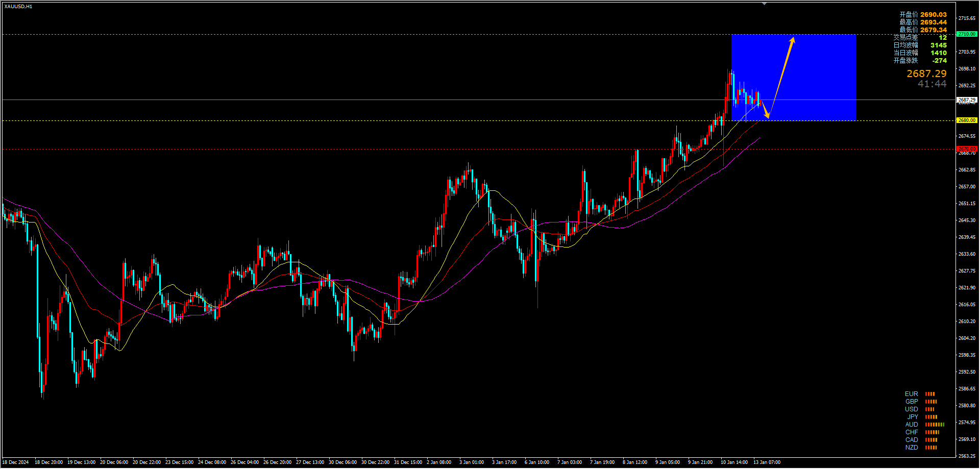Click the 3 Jan 17:00 time axis label
Image resolution: width=980 pixels, height=469 pixels.
tap(504, 462)
